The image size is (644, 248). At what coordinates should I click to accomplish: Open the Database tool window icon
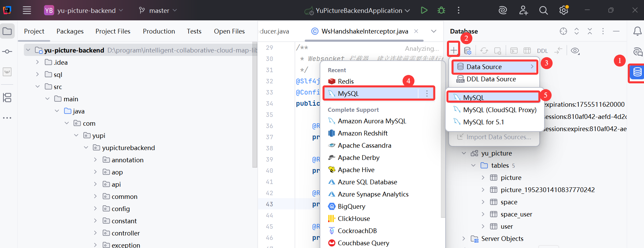point(637,72)
